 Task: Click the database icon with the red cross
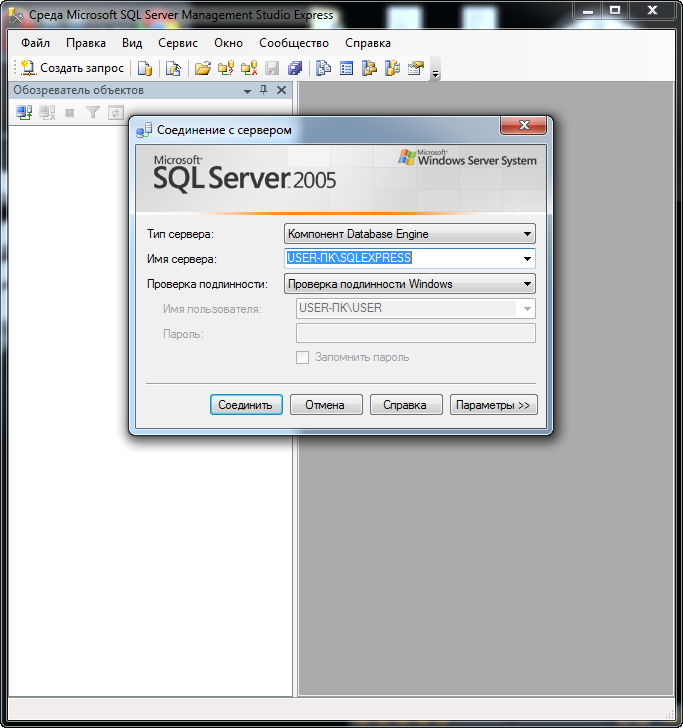pyautogui.click(x=249, y=68)
